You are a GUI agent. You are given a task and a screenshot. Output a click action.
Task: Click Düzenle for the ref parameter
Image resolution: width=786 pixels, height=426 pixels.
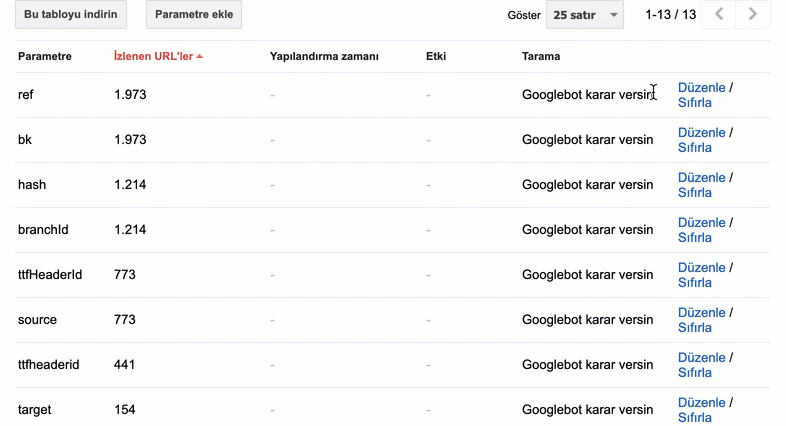pos(701,88)
